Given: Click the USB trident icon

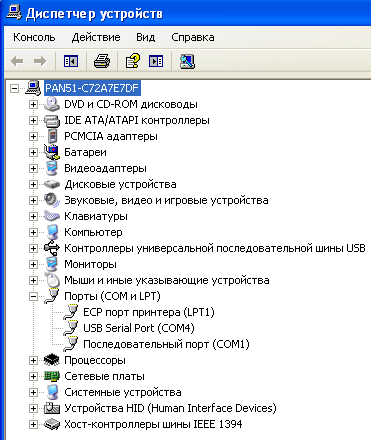Looking at the screenshot, I should pyautogui.click(x=52, y=248).
